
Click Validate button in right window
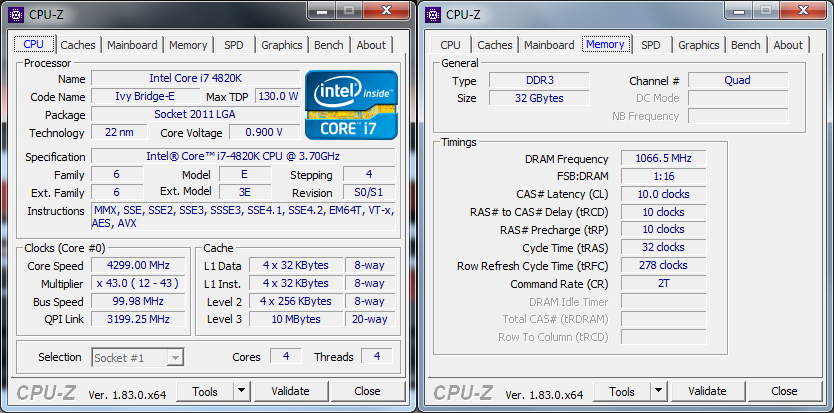707,391
